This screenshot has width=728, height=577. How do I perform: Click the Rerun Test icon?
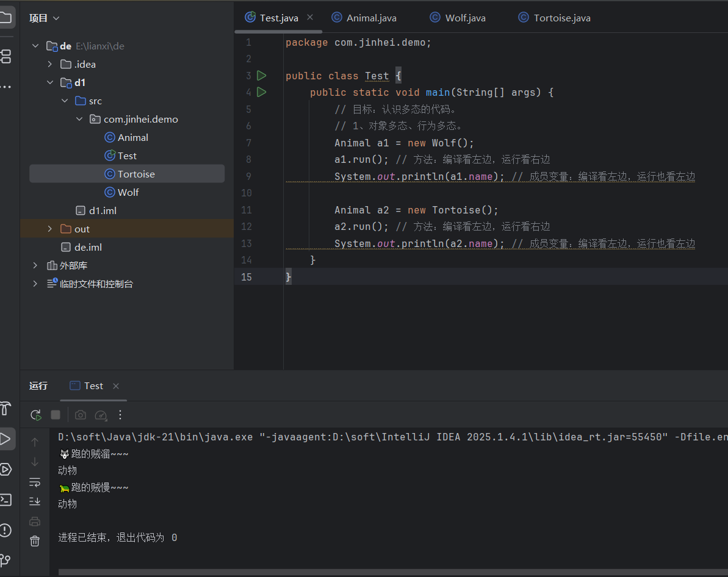(36, 415)
